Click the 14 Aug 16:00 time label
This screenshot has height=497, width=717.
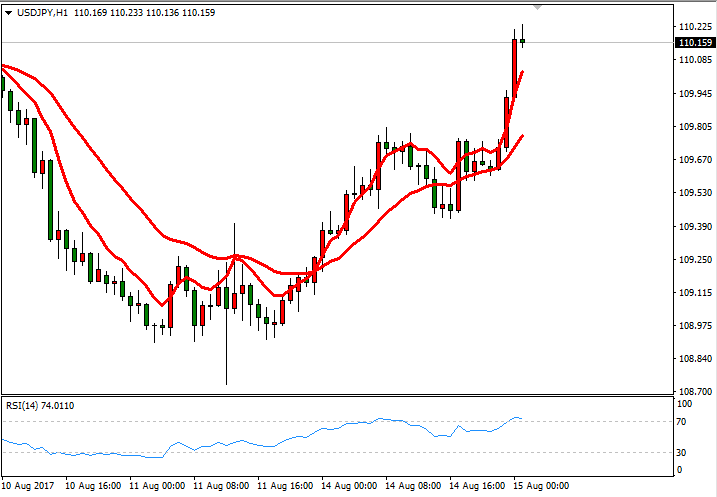click(477, 486)
